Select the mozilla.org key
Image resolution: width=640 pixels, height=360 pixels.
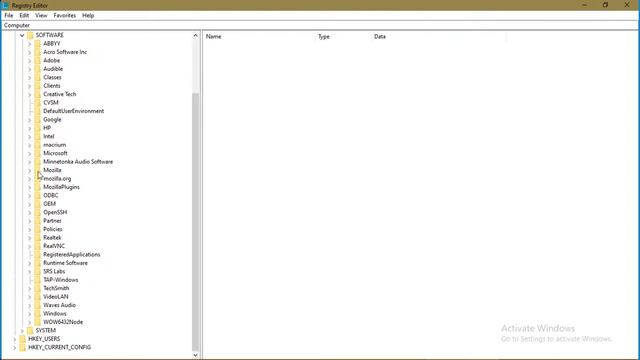tap(57, 179)
